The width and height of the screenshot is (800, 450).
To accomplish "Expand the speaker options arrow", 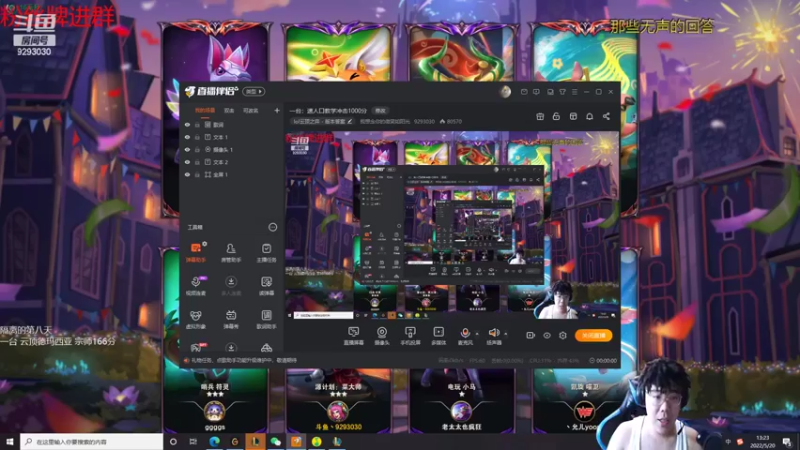I will coord(506,334).
